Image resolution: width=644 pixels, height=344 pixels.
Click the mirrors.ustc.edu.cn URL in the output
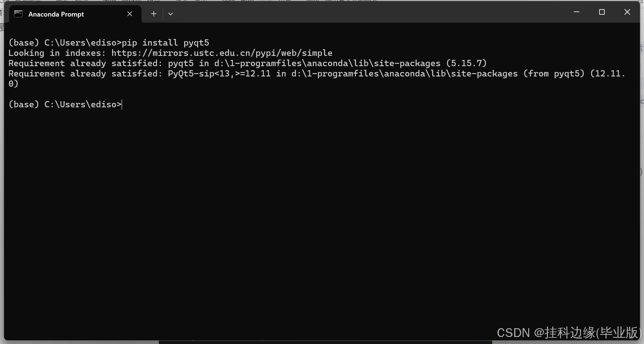point(222,53)
